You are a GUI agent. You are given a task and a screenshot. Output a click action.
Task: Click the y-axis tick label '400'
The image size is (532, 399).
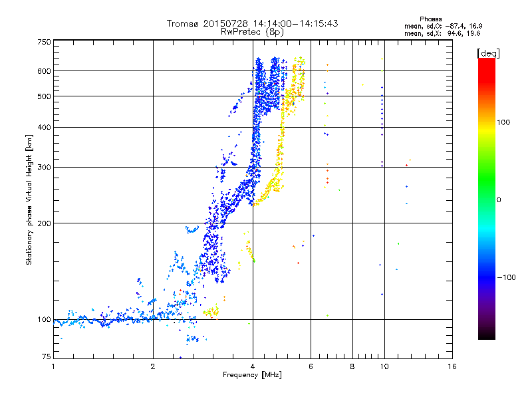pos(44,128)
